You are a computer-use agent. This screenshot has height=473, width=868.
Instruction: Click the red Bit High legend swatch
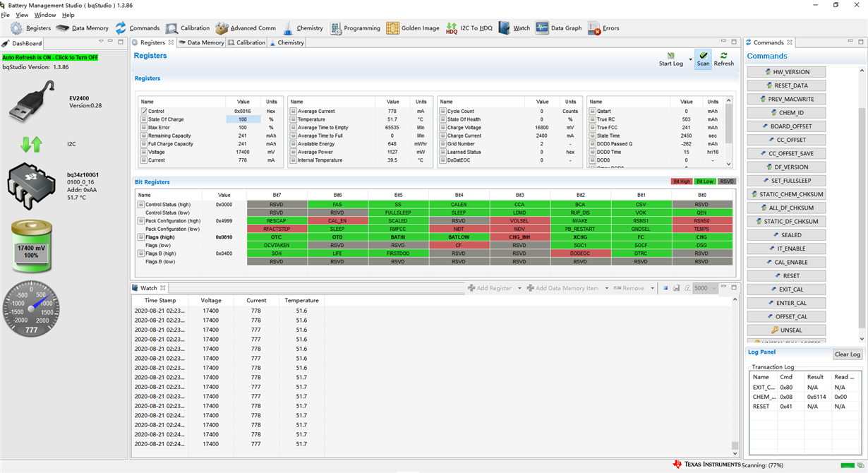682,181
